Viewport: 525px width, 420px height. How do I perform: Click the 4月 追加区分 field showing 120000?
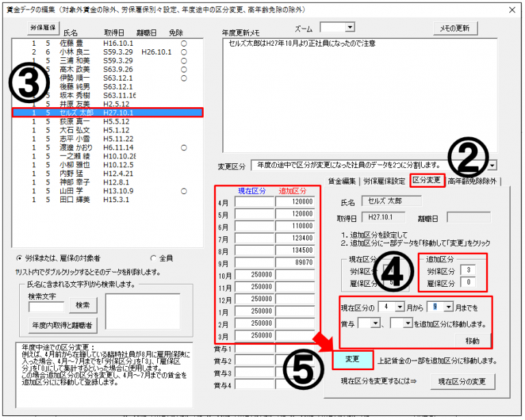tap(295, 201)
